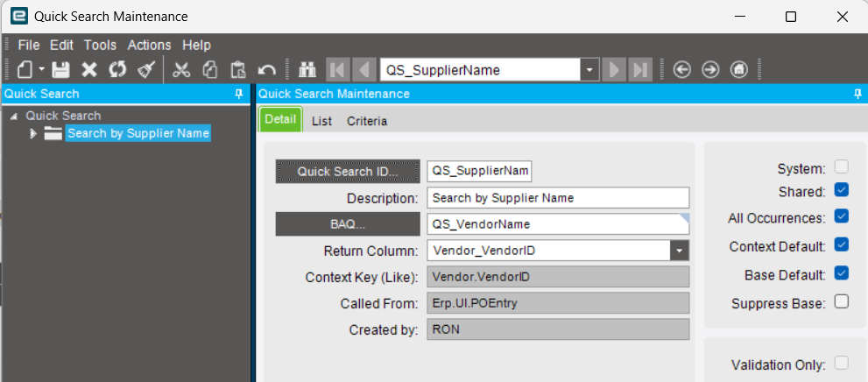Click the Undo arrow icon
The image size is (868, 382).
(267, 70)
